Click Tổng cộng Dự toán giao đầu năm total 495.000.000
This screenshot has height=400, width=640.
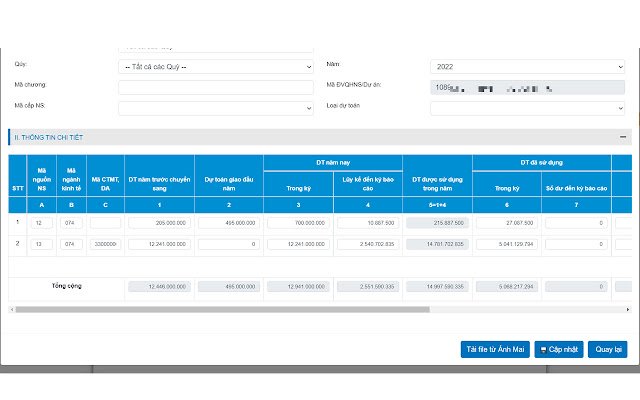click(229, 287)
